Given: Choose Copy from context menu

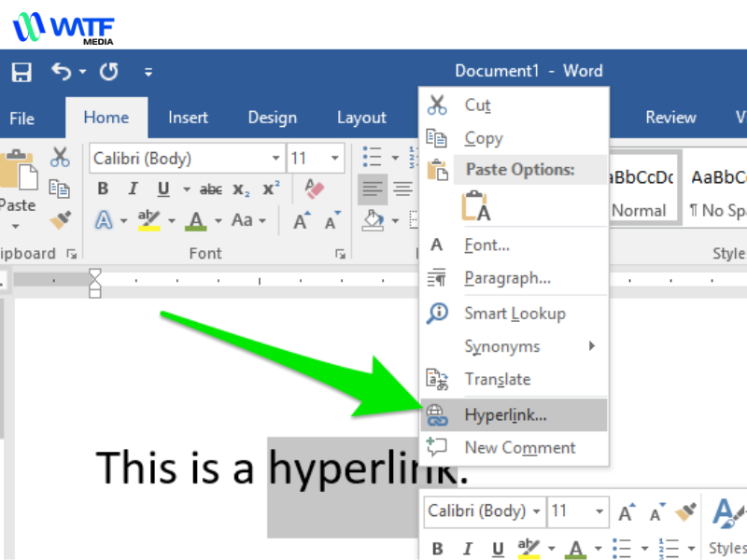Looking at the screenshot, I should (x=514, y=138).
